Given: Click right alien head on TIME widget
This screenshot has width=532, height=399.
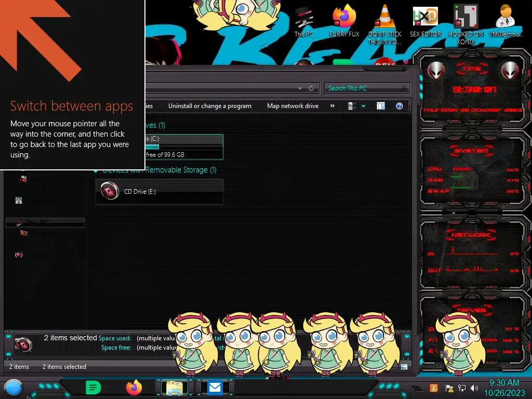Looking at the screenshot, I should 510,70.
